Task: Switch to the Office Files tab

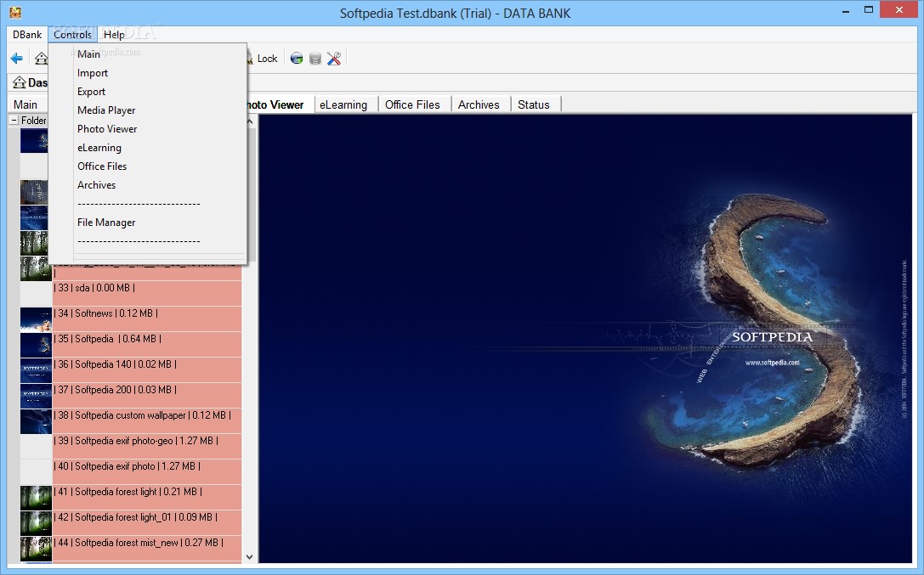Action: tap(412, 104)
